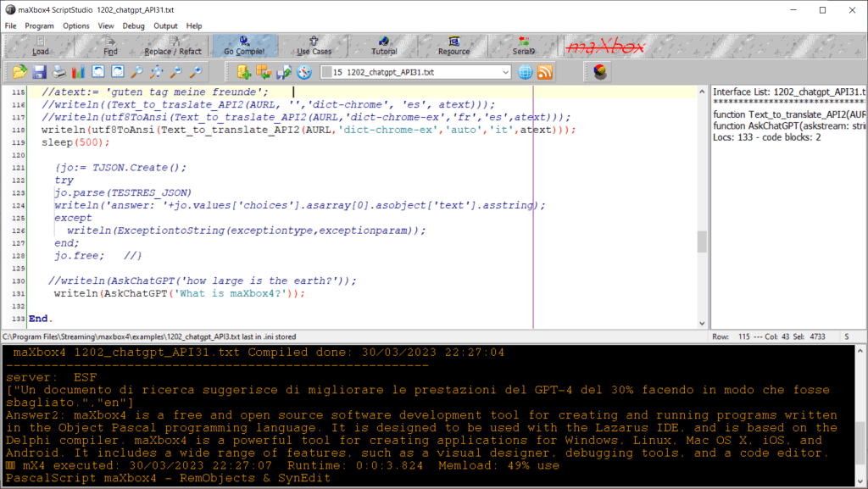
Task: Click the orange RSS feed icon
Action: point(545,72)
